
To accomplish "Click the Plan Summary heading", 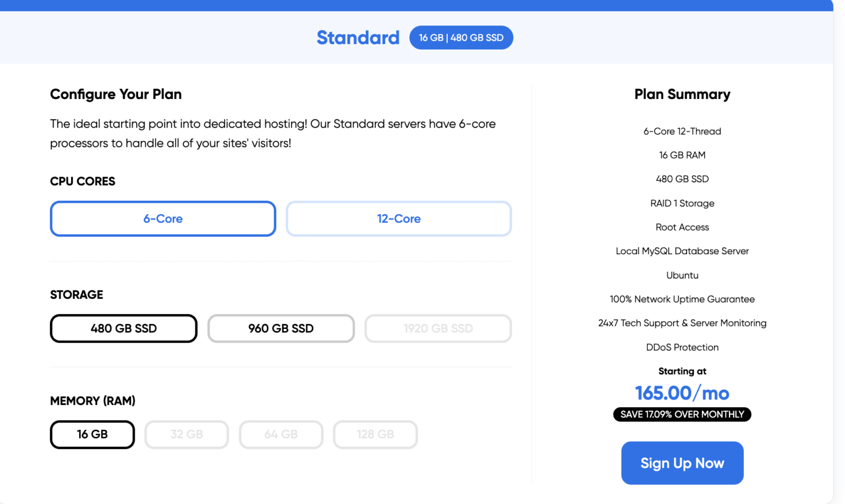I will pos(682,94).
